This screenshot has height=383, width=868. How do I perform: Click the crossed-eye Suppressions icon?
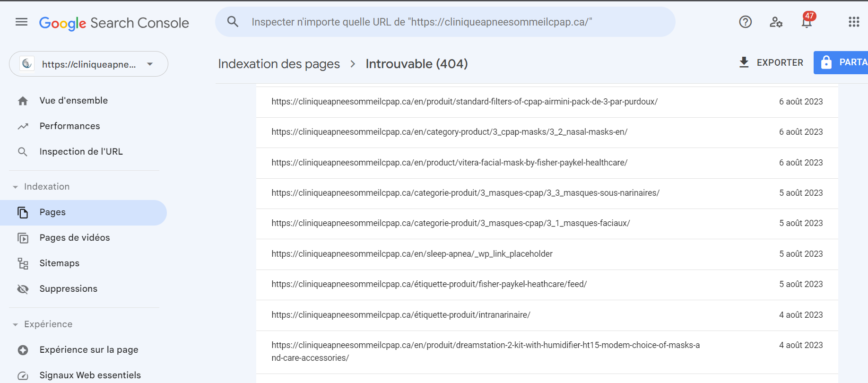point(23,289)
